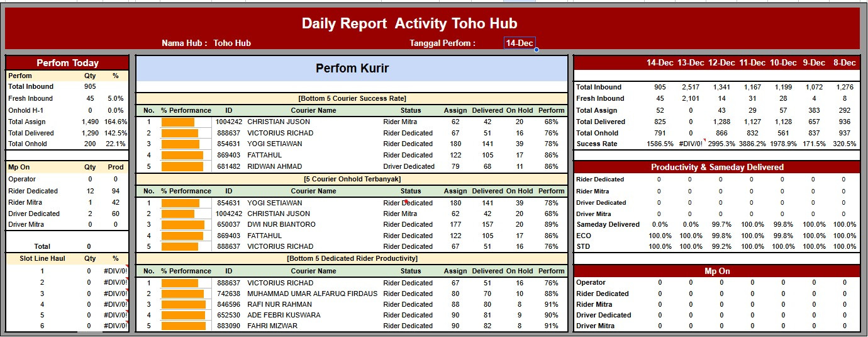This screenshot has width=868, height=337.
Task: Select the 13-Dec column header
Action: pos(691,63)
